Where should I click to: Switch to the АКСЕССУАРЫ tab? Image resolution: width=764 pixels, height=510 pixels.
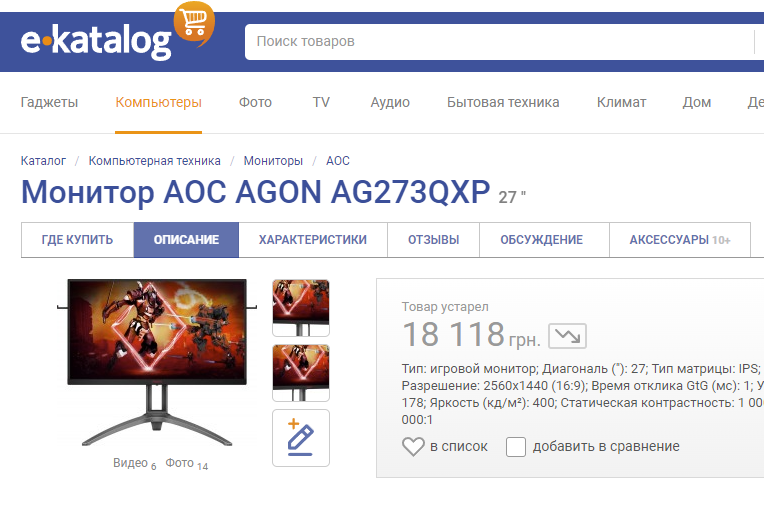(x=680, y=240)
